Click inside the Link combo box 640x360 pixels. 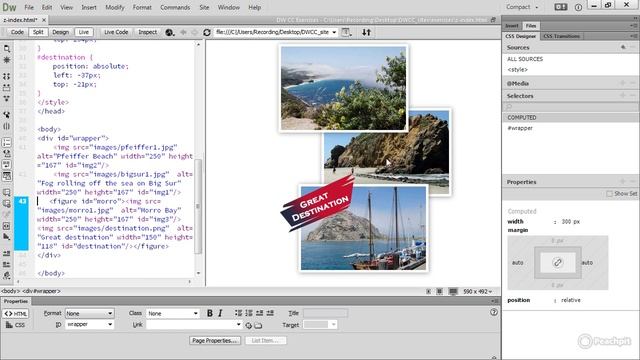pos(194,324)
